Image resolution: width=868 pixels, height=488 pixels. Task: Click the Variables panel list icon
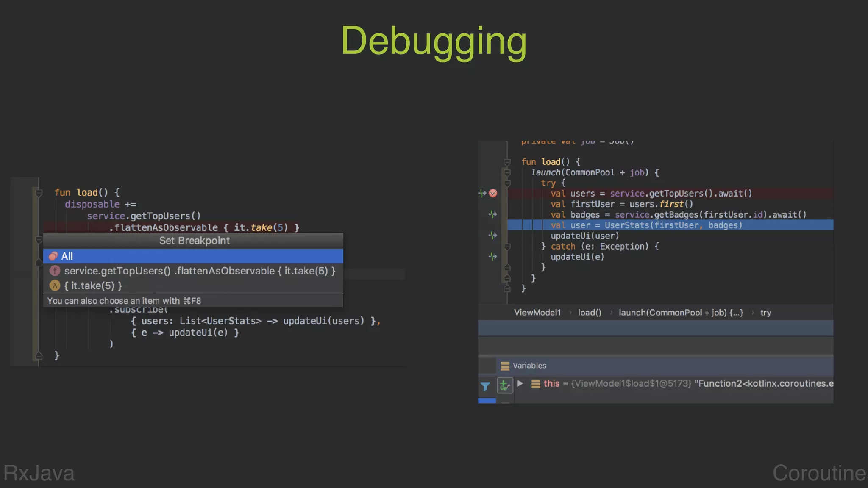(x=505, y=366)
